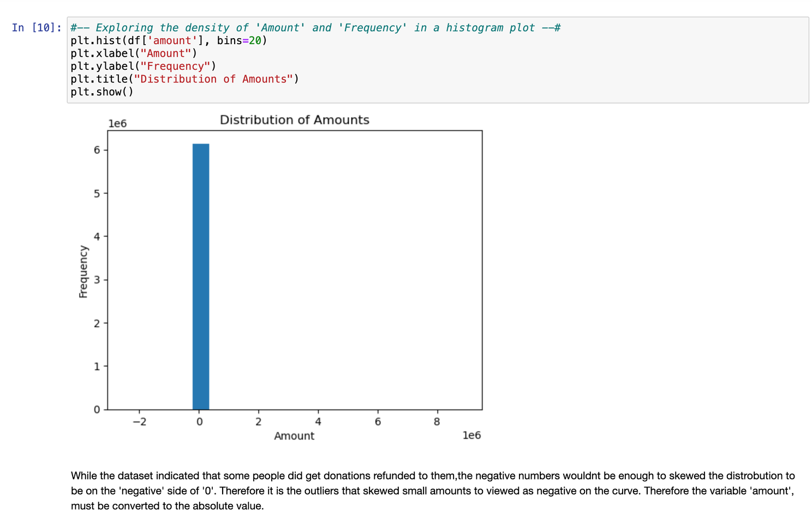Click the 1e6 multiplier beside the x-axis
812x517 pixels.
click(x=471, y=435)
